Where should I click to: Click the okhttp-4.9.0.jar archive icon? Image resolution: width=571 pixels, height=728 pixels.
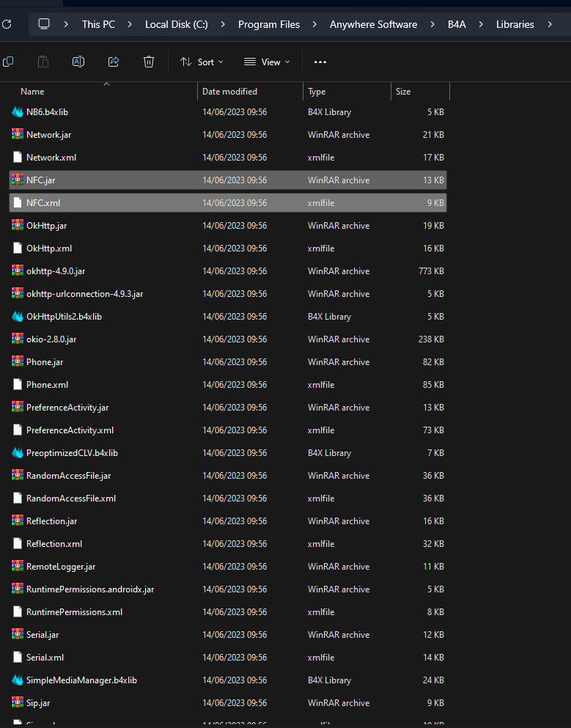(18, 271)
